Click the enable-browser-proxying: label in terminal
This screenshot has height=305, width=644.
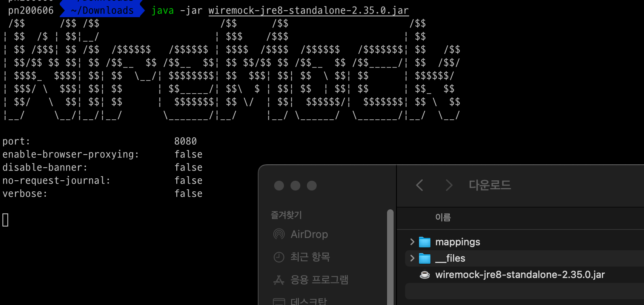[71, 155]
